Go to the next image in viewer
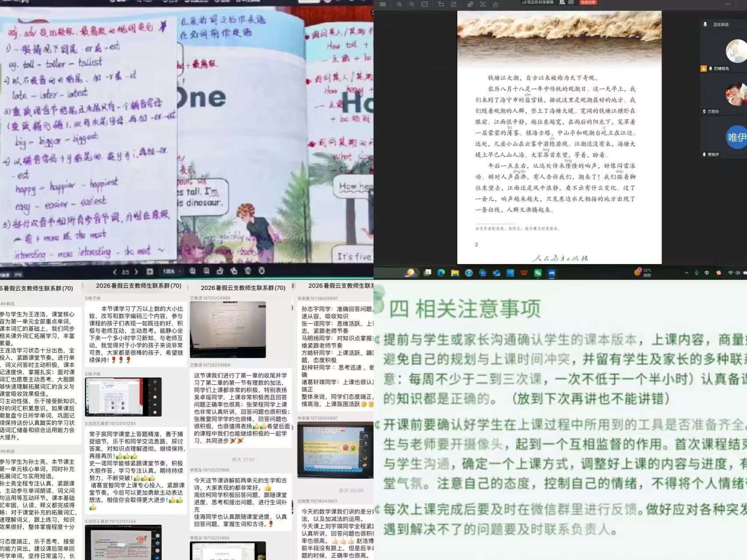This screenshot has height=560, width=747. (x=136, y=272)
